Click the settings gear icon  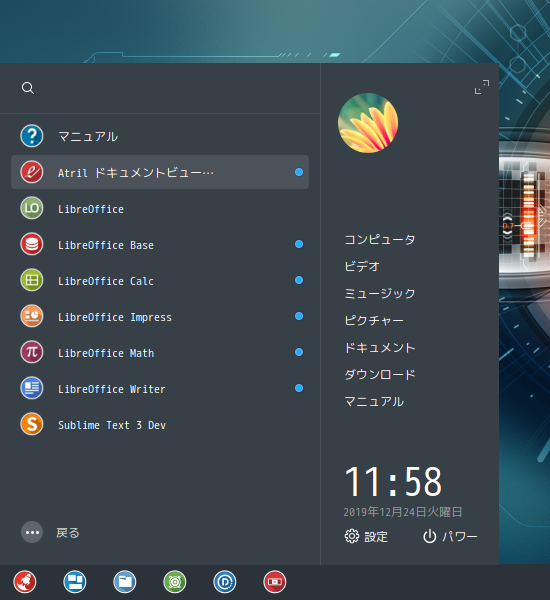click(352, 536)
